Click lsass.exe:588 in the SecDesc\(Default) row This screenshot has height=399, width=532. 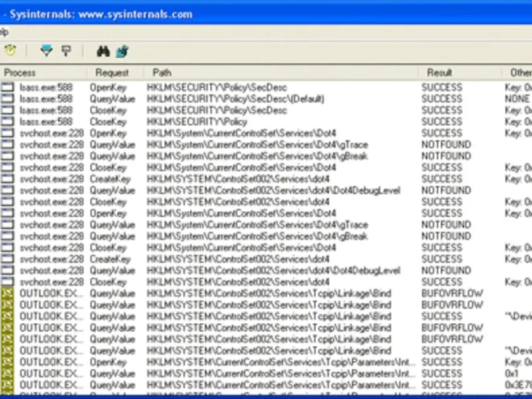[x=46, y=98]
